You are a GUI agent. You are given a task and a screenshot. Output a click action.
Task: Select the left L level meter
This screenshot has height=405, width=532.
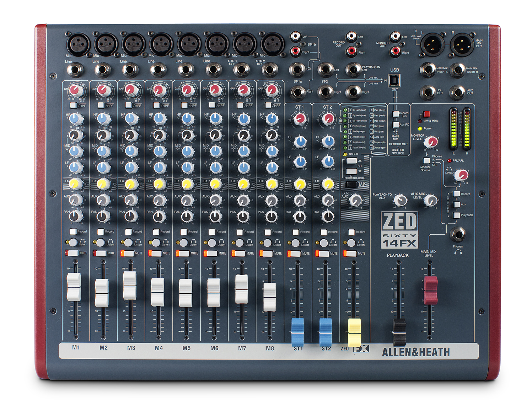453,129
